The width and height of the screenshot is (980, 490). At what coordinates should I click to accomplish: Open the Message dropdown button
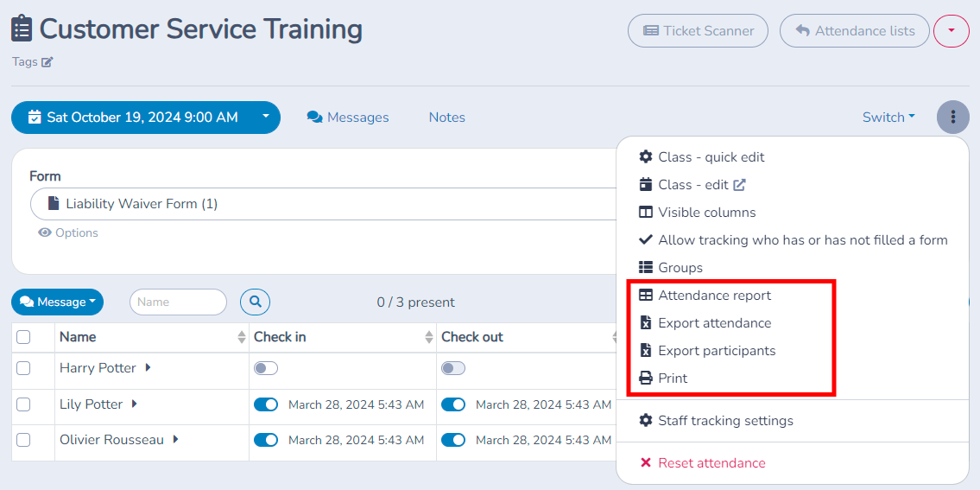click(x=58, y=302)
